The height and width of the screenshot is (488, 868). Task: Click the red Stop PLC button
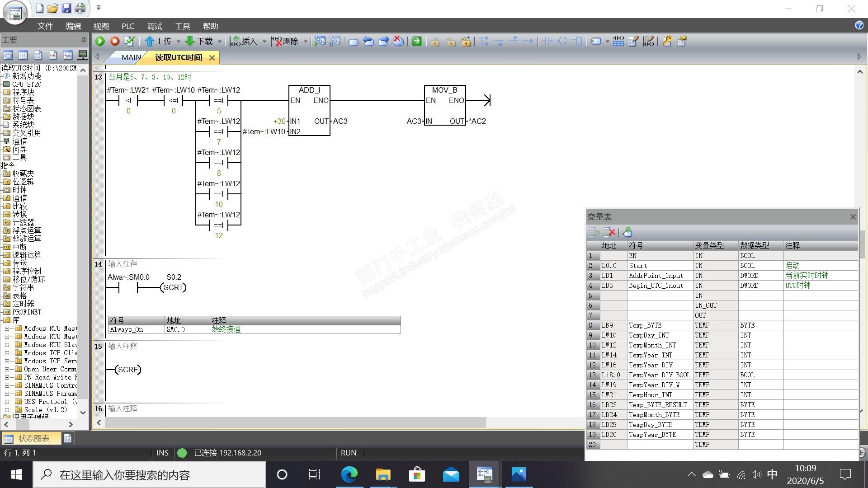click(115, 41)
